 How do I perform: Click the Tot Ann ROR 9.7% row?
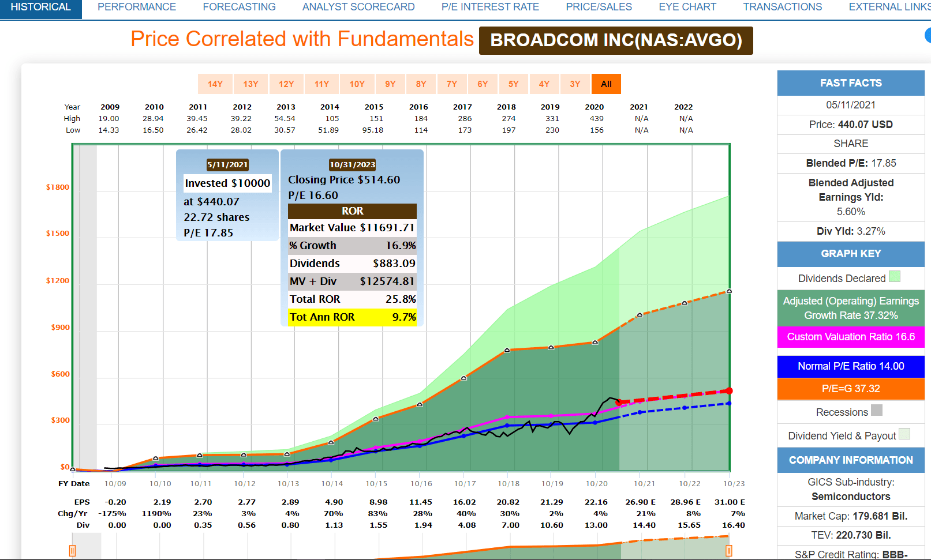point(352,317)
